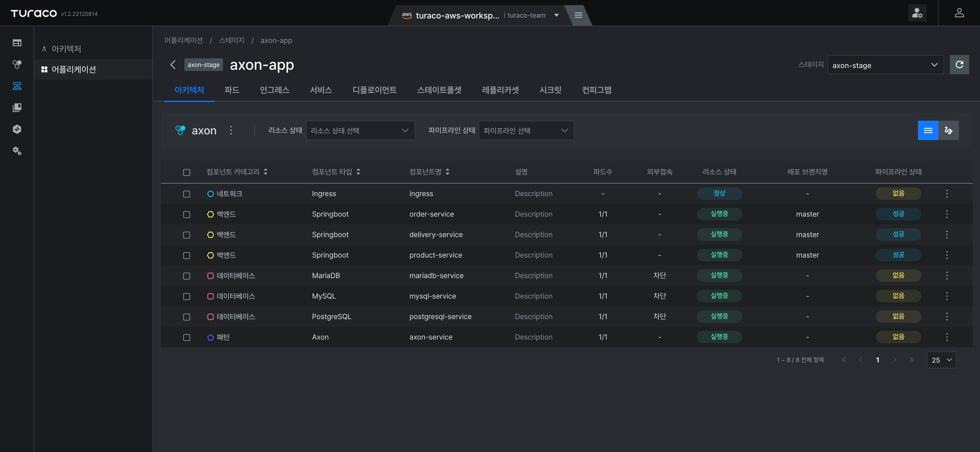Open the user profile icon
980x452 pixels.
click(959, 13)
